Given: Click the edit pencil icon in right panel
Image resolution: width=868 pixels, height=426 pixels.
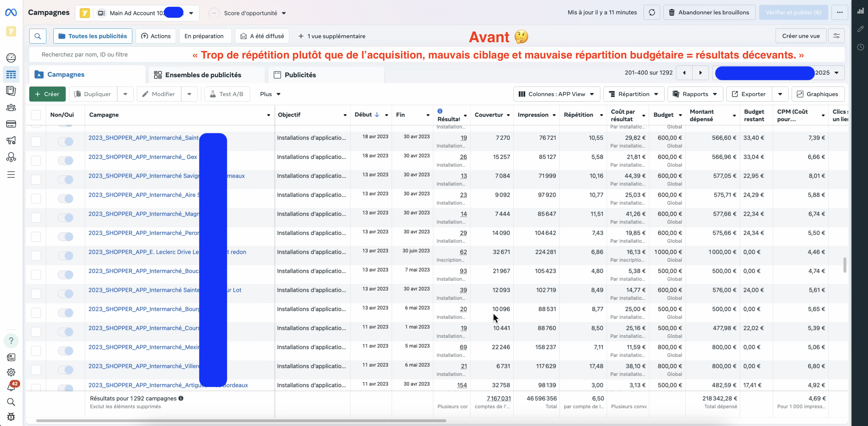Looking at the screenshot, I should click(860, 29).
